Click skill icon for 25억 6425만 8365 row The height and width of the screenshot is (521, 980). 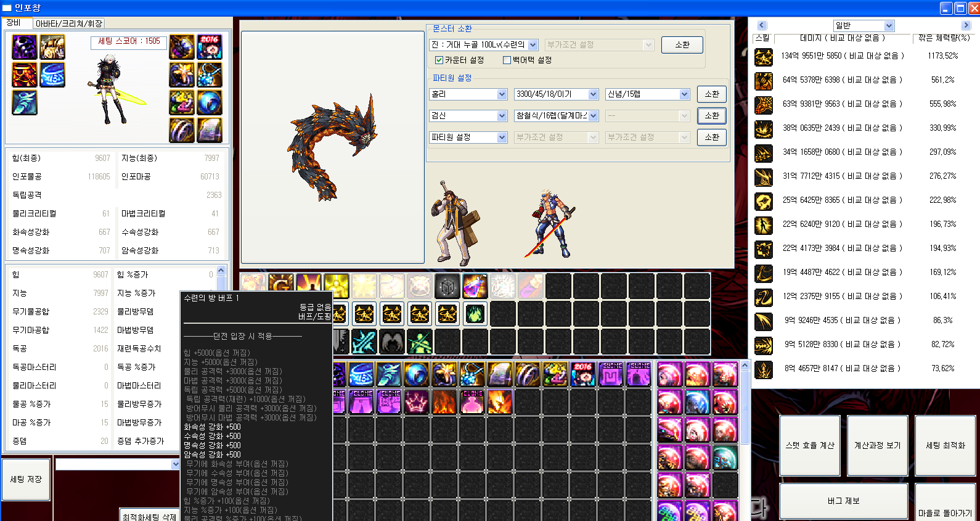click(764, 201)
